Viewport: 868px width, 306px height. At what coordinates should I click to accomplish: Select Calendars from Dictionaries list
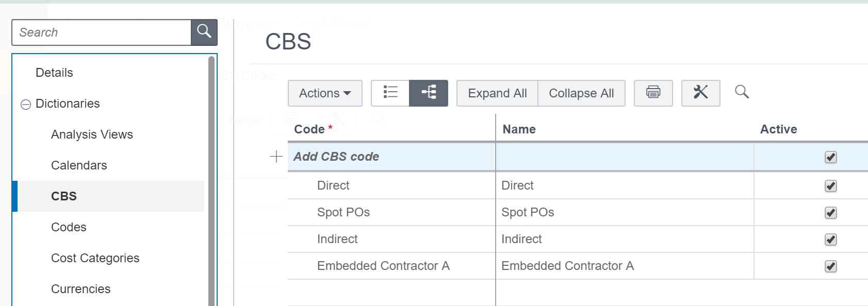click(79, 165)
